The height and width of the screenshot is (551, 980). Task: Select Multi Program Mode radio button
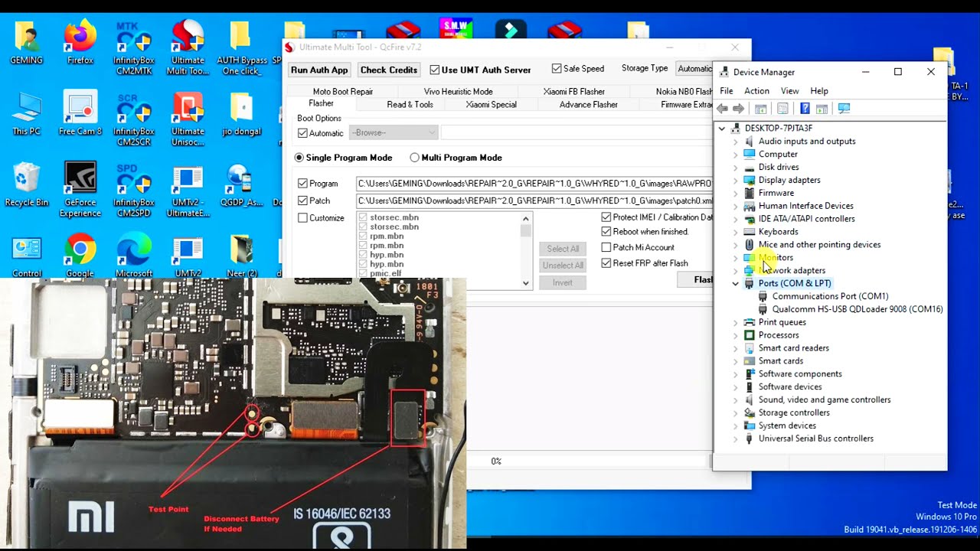point(415,158)
